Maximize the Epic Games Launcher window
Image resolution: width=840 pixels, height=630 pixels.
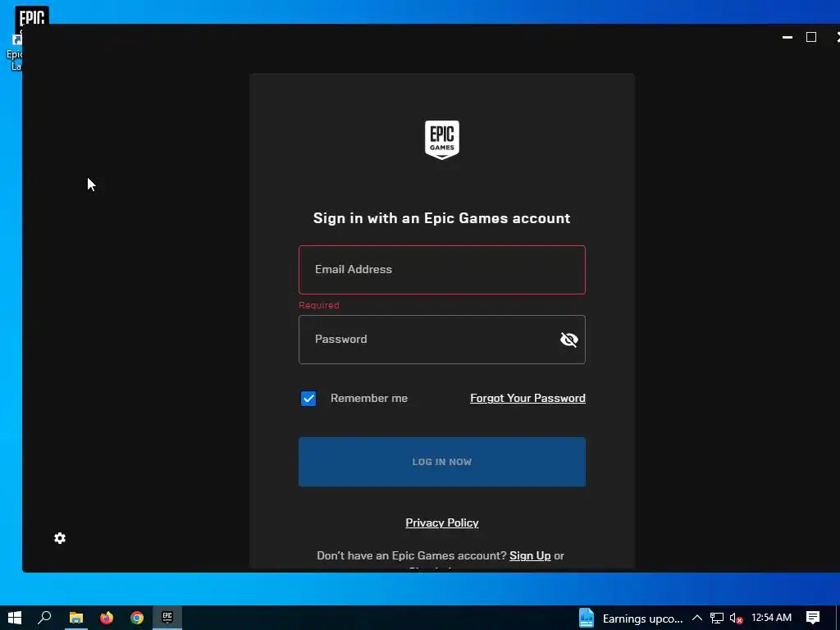(811, 37)
